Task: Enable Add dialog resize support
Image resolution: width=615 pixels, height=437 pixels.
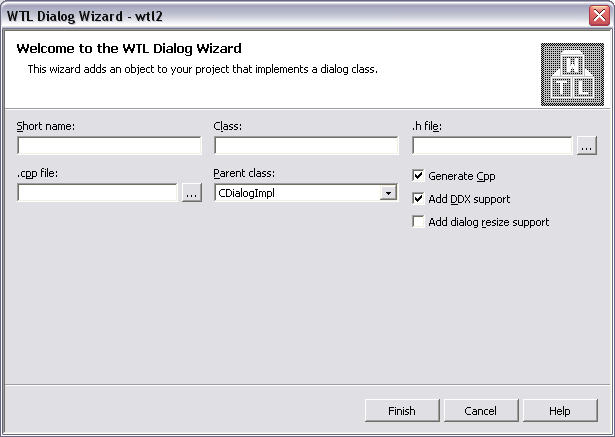Action: click(419, 222)
